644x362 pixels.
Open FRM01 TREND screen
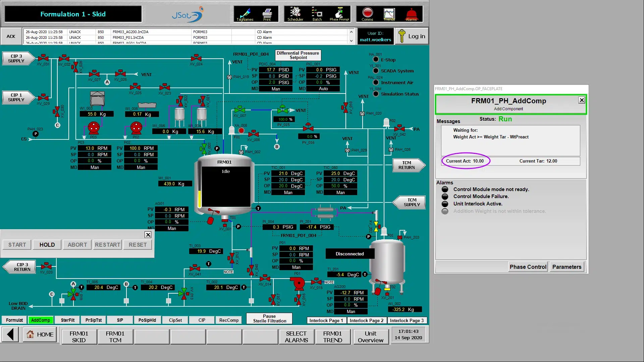[x=332, y=337]
